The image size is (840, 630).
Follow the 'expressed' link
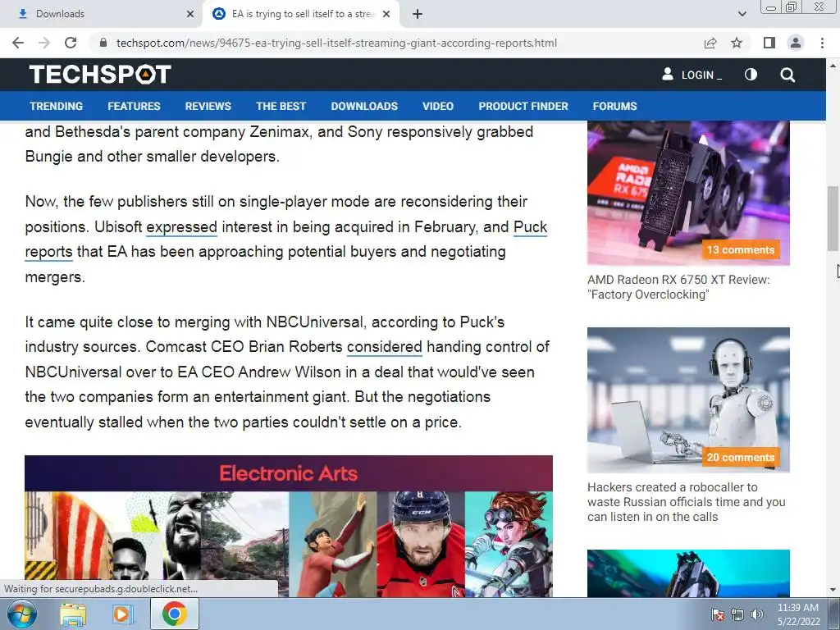[181, 227]
